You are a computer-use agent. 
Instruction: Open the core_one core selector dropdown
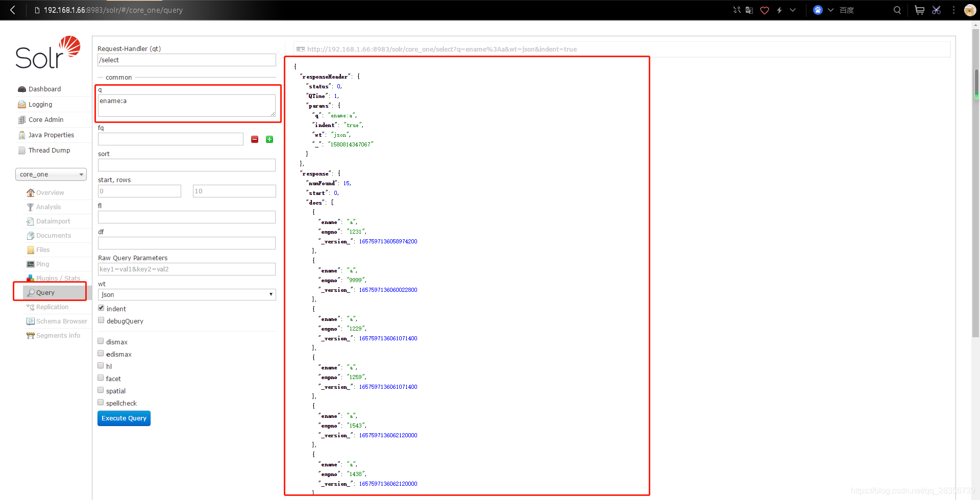[51, 174]
